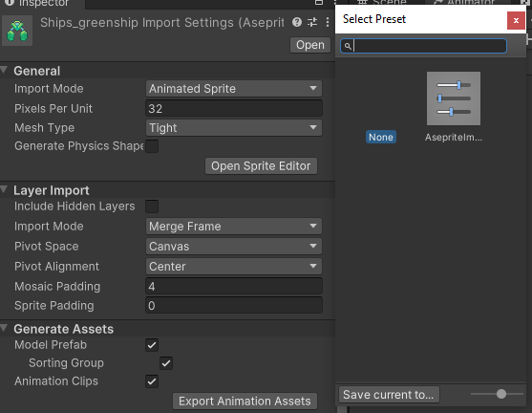Uncheck the Sorting Group checkbox
This screenshot has height=413, width=532.
[x=166, y=363]
